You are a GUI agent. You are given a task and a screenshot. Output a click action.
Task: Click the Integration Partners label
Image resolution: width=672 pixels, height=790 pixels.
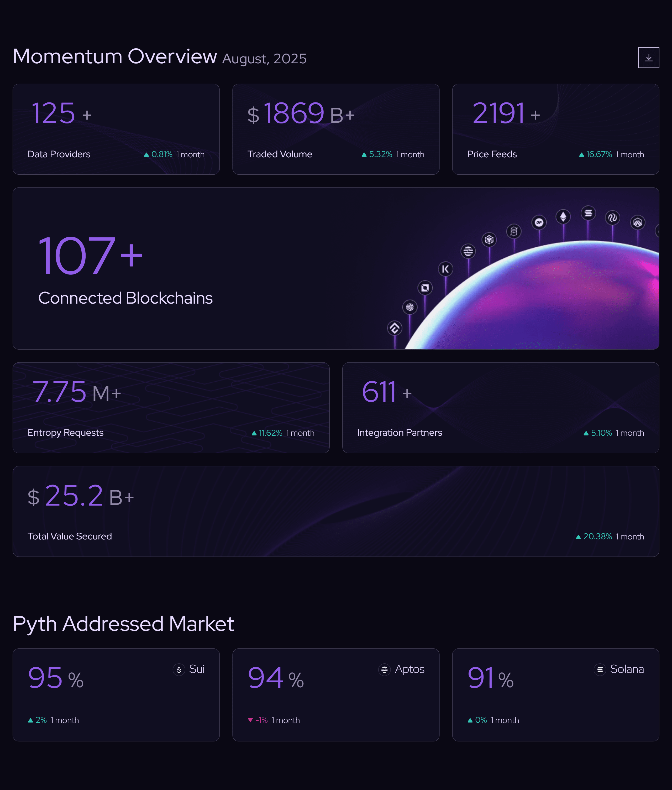coord(399,433)
